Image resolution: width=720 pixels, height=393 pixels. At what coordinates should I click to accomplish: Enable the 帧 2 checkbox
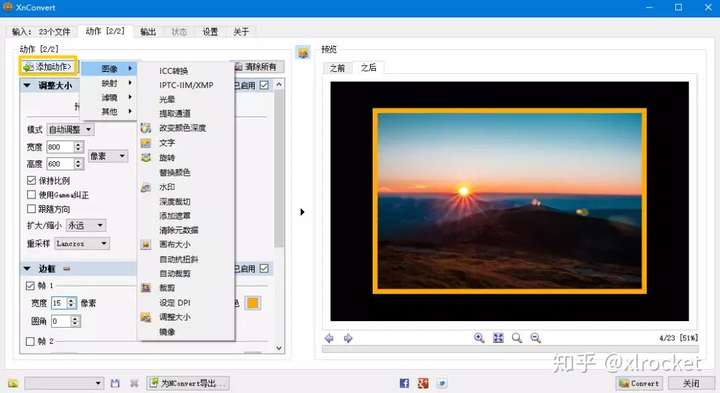click(30, 341)
